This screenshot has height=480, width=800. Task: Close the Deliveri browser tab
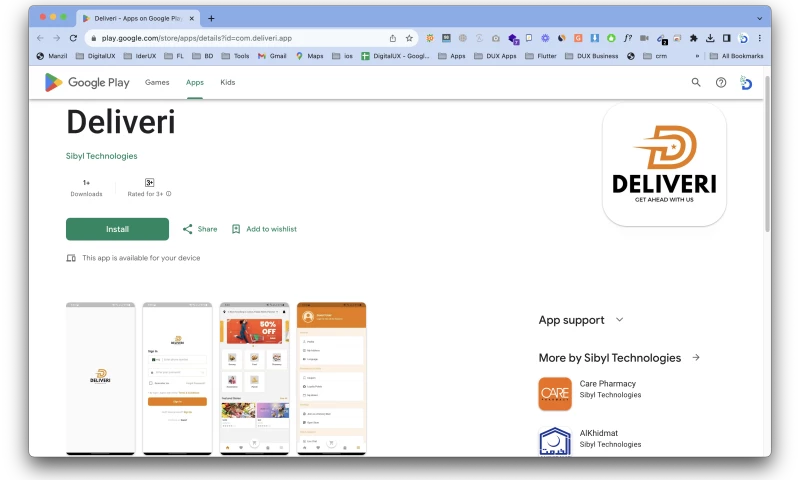tap(191, 18)
